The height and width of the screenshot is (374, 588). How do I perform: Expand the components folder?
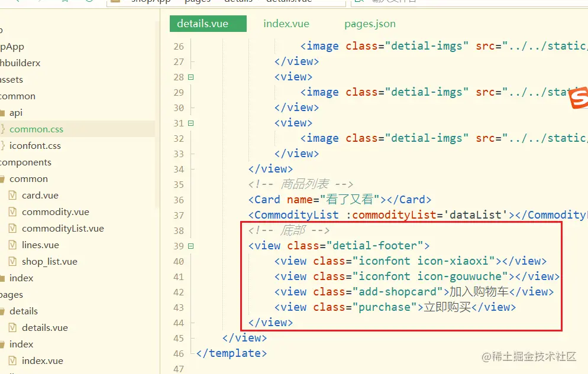(x=25, y=162)
